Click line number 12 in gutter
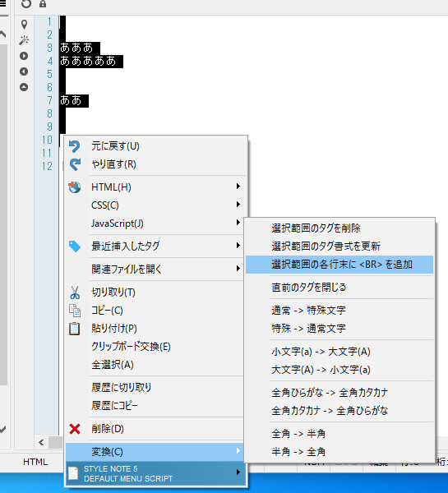448x493 pixels. pyautogui.click(x=47, y=166)
